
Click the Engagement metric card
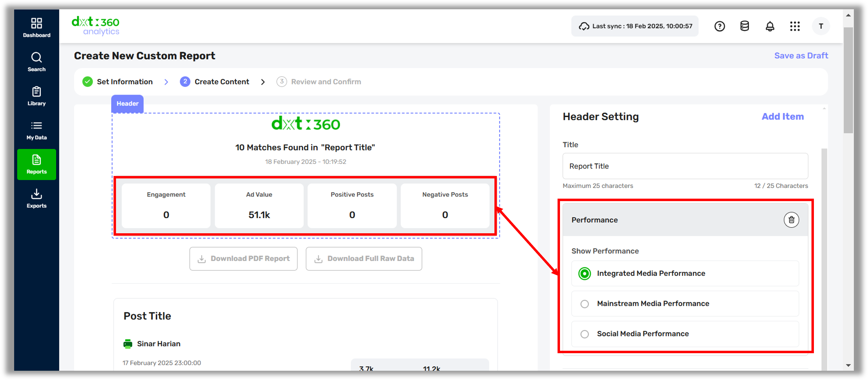coord(166,206)
